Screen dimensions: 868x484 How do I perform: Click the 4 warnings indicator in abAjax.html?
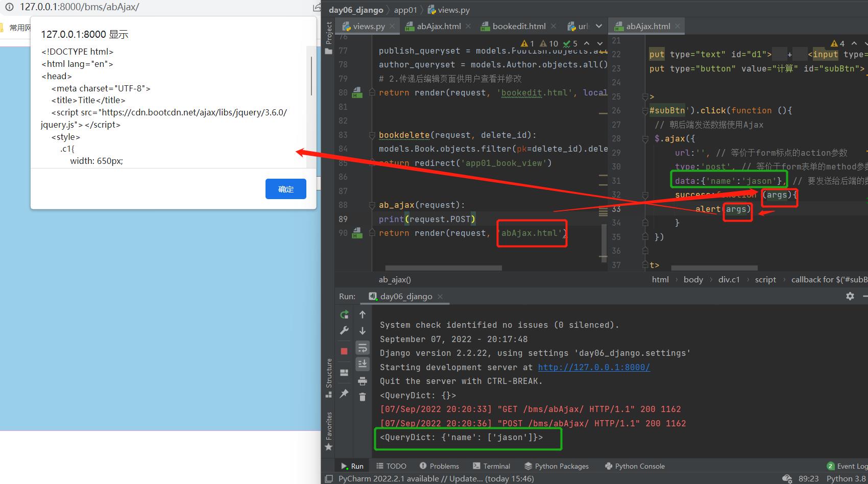(x=838, y=43)
